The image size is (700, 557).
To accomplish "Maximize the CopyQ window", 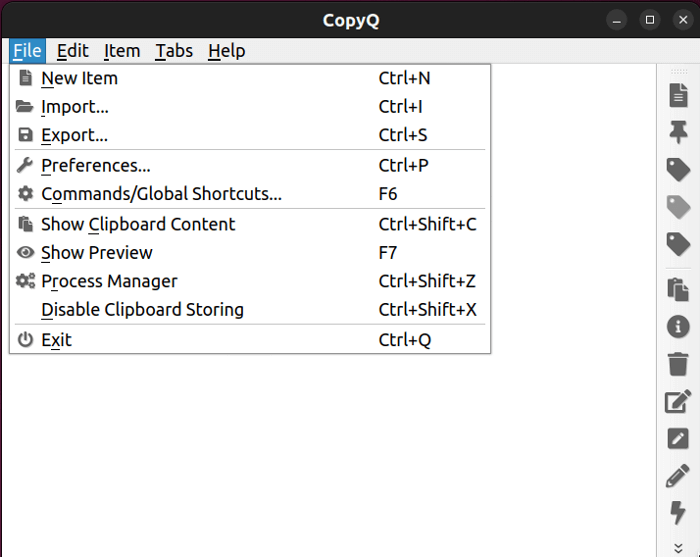I will pos(650,20).
